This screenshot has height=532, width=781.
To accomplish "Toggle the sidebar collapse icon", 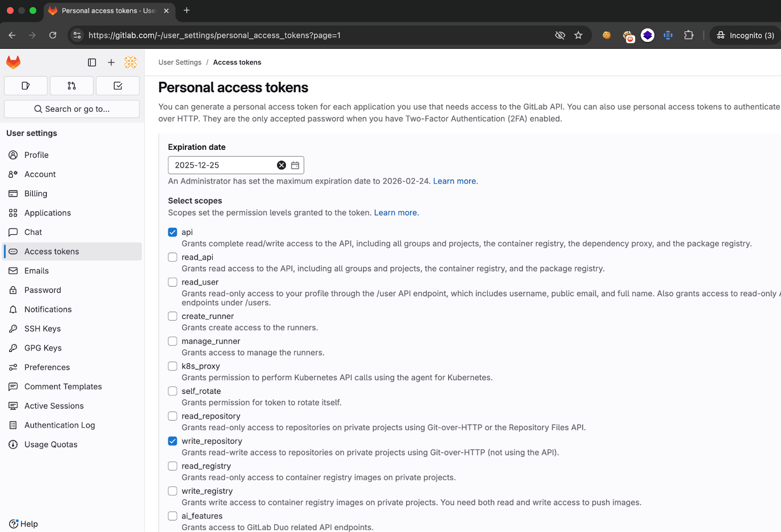I will pos(92,62).
